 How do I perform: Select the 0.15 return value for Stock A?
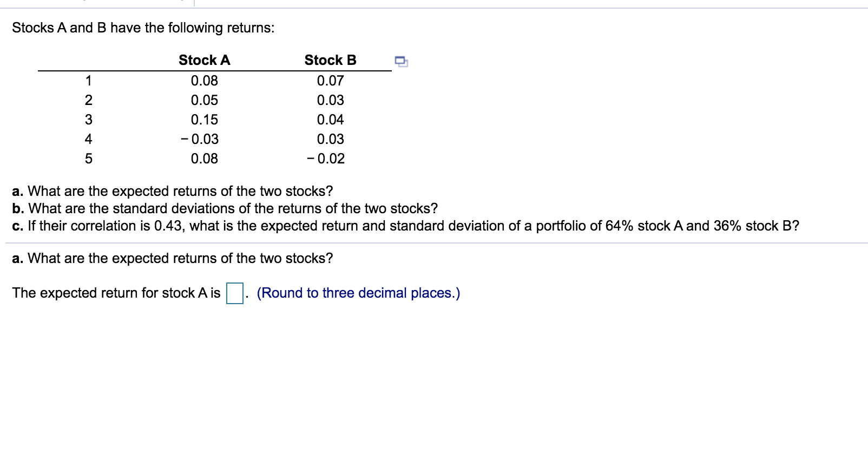coord(204,119)
